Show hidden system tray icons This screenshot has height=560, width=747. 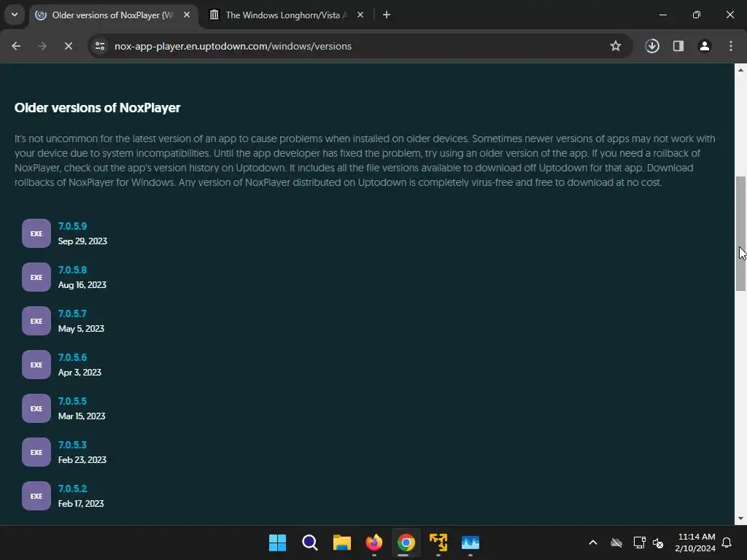click(x=593, y=542)
